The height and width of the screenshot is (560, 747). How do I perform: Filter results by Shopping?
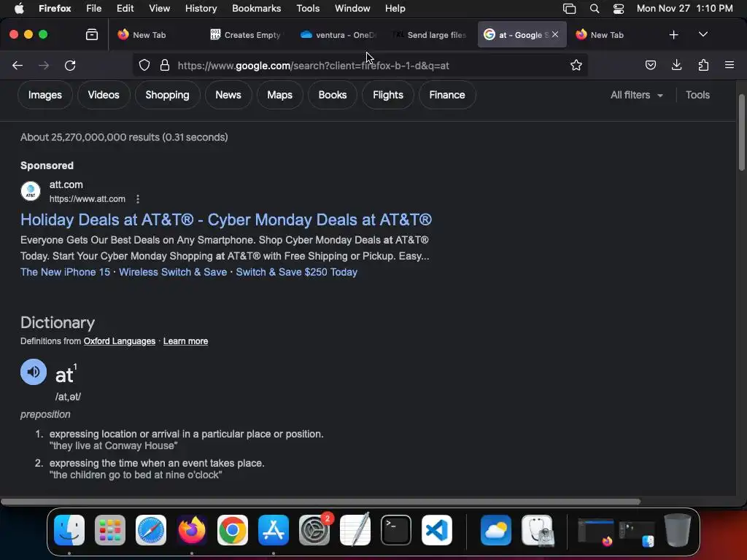click(167, 96)
